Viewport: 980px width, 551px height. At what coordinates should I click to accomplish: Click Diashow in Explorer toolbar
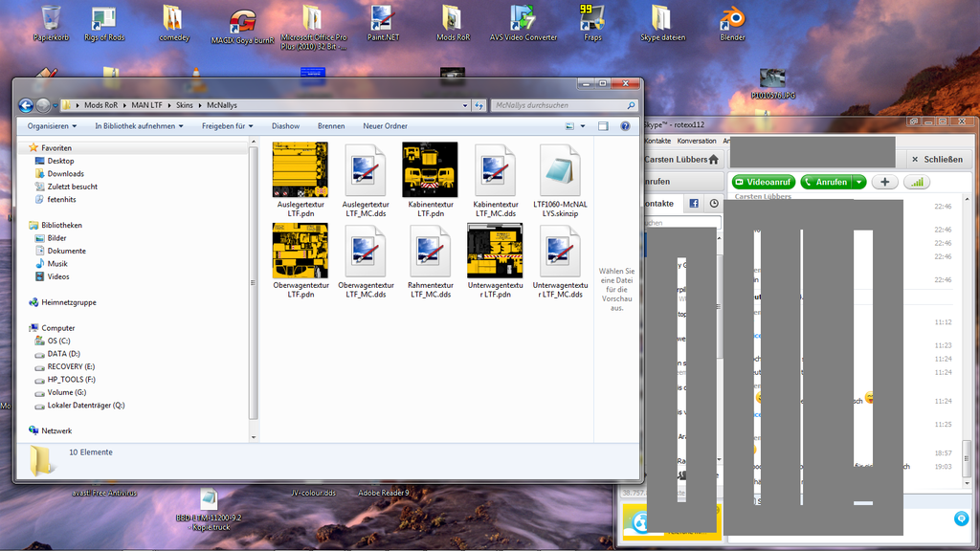285,126
